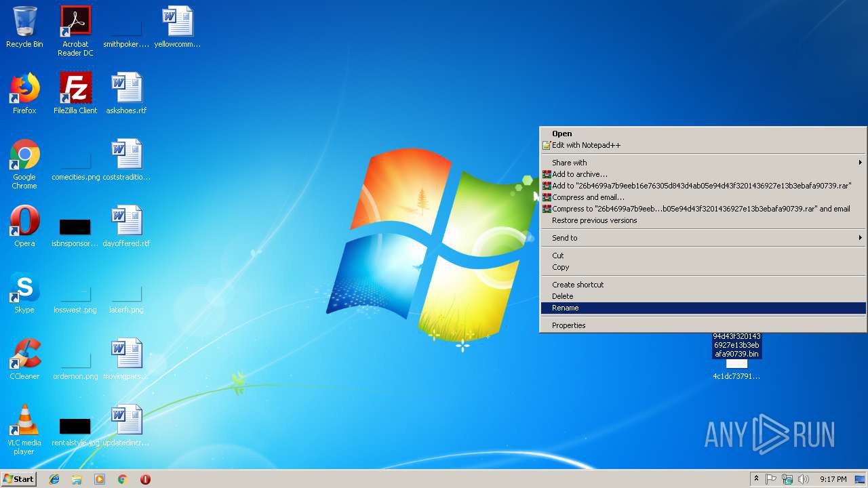
Task: Select isbnsponsor image file icon
Action: (x=75, y=232)
